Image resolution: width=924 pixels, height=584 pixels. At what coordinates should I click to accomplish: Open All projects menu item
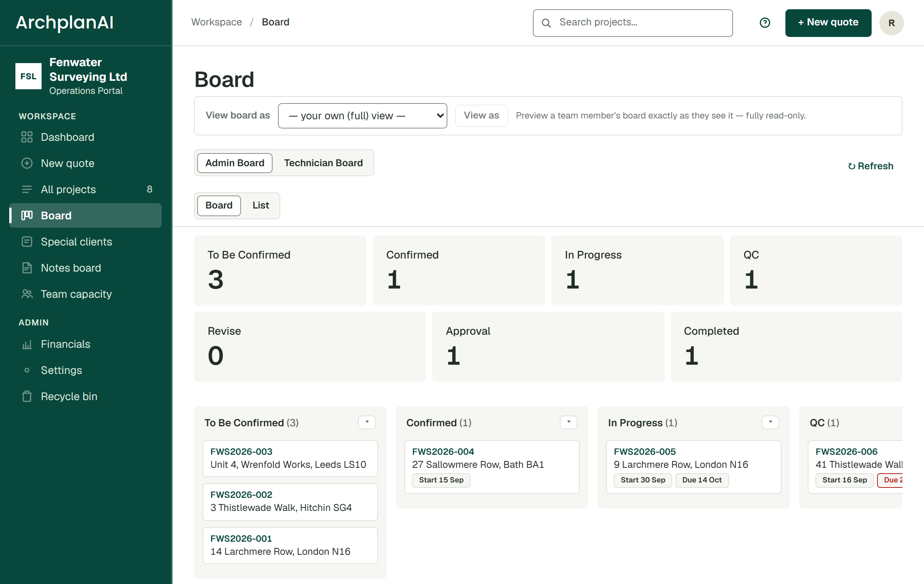click(x=85, y=189)
